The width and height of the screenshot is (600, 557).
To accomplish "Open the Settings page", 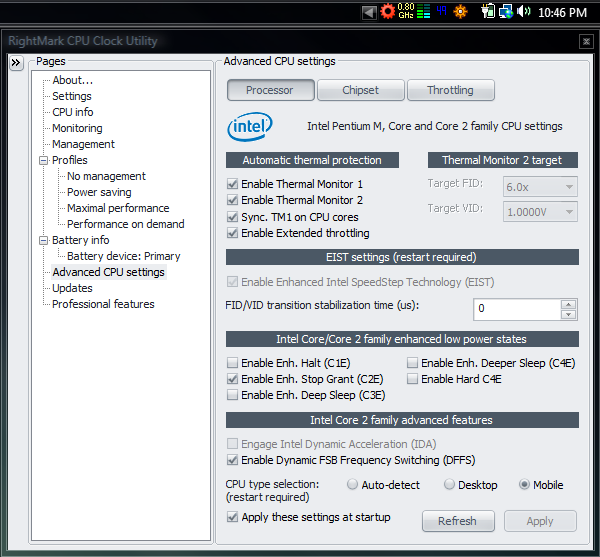I will point(72,96).
